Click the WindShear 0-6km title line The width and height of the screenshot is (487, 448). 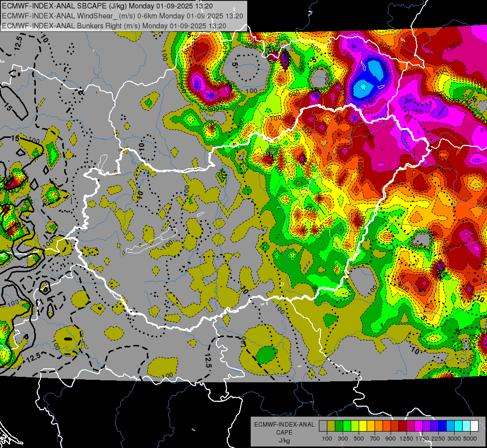[122, 16]
